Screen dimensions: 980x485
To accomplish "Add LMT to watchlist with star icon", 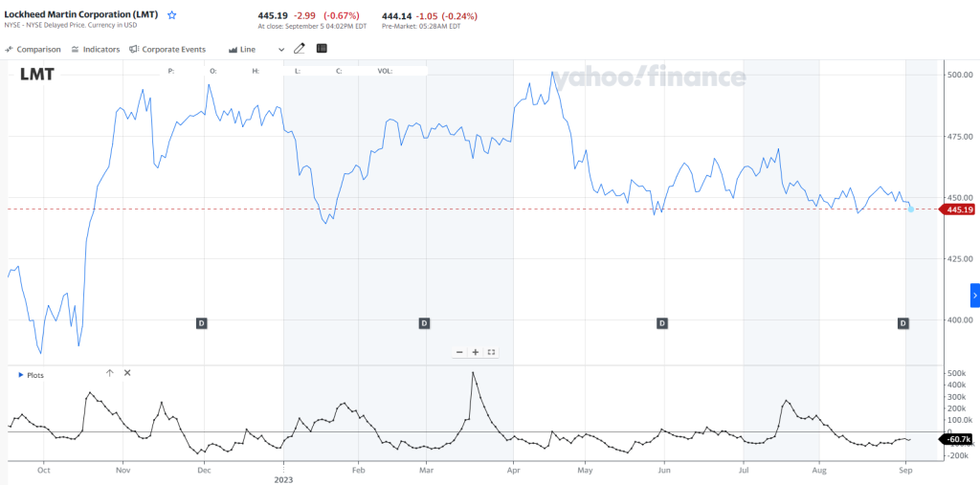I will tap(171, 16).
